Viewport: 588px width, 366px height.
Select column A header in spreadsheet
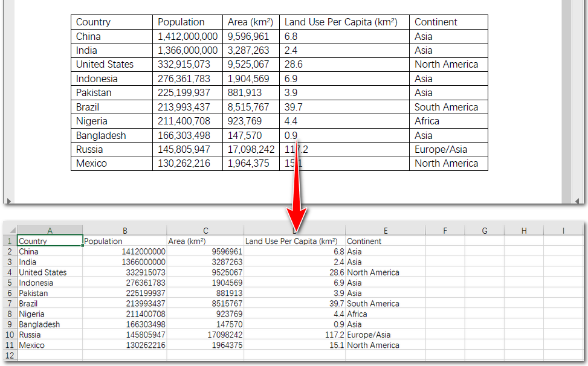pos(50,231)
